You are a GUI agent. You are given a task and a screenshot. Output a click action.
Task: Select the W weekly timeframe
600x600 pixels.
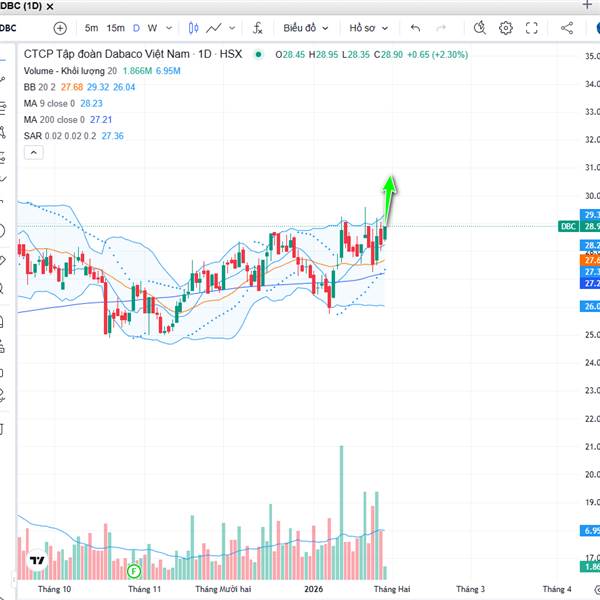(152, 28)
